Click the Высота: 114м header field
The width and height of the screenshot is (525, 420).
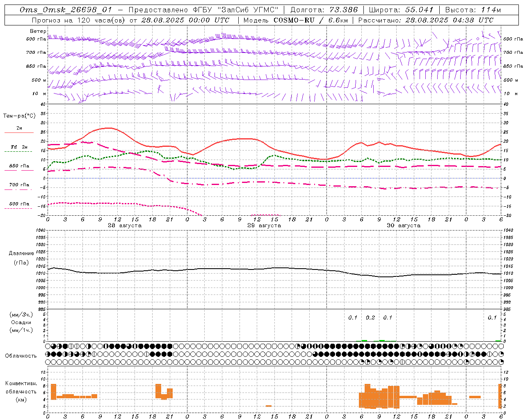[x=473, y=10]
